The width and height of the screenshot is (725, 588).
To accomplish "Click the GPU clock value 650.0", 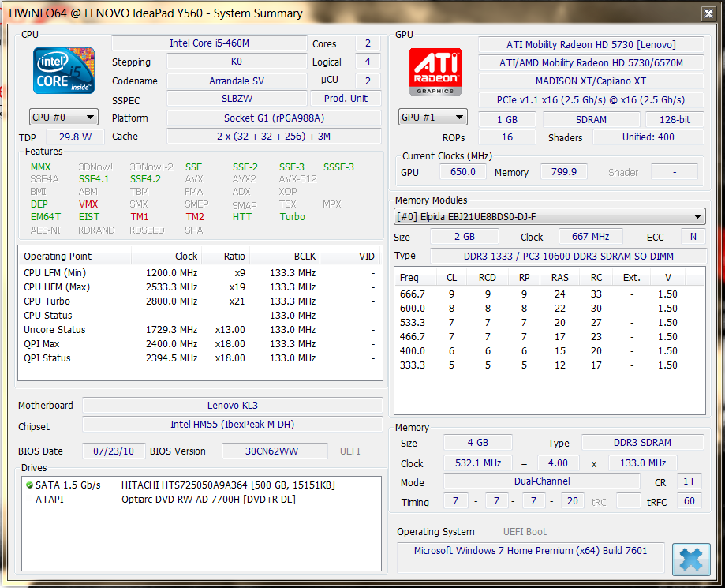I will point(463,172).
